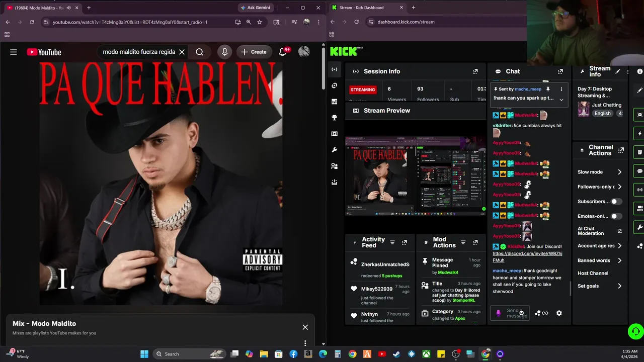Open analytics chart icon in Kick sidebar
The image size is (644, 362).
(335, 102)
